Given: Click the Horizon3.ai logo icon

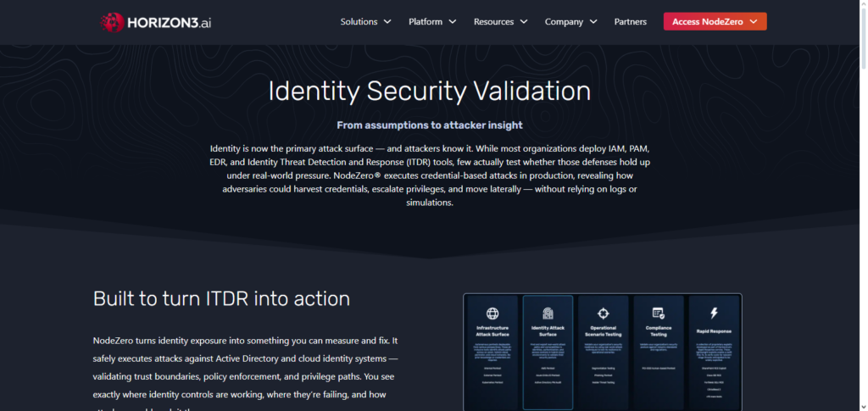Looking at the screenshot, I should pyautogui.click(x=110, y=22).
